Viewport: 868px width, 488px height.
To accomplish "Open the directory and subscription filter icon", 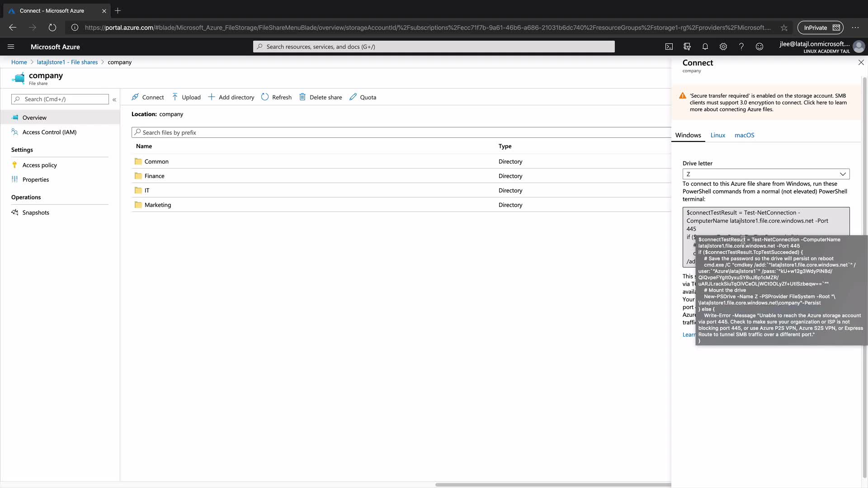I will pos(687,47).
